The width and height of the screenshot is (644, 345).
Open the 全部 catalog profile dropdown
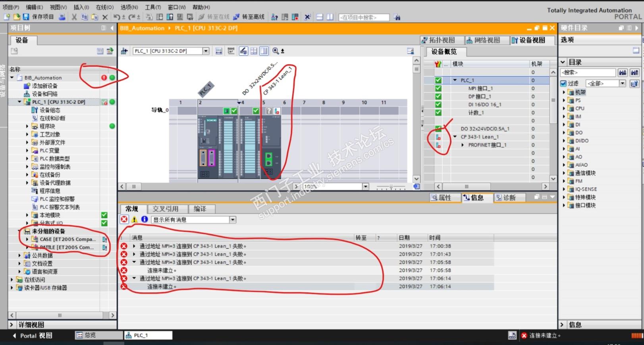click(623, 83)
